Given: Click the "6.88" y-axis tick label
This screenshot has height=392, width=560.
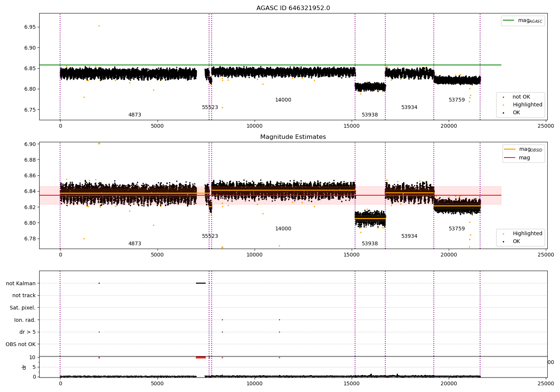Looking at the screenshot, I should pos(30,160).
